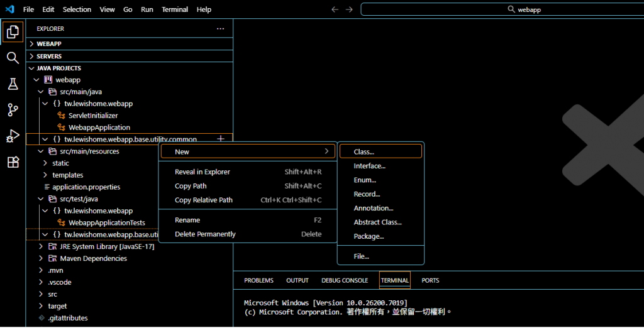Viewport: 644px width, 328px height.
Task: Open the Run and Debug icon
Action: (13, 136)
